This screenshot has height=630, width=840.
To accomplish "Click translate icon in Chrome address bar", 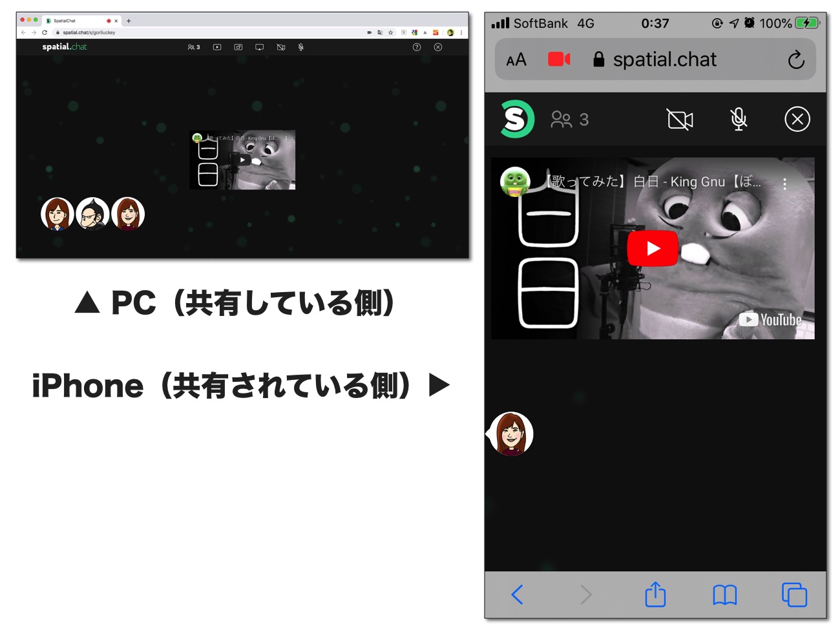I will pos(380,32).
